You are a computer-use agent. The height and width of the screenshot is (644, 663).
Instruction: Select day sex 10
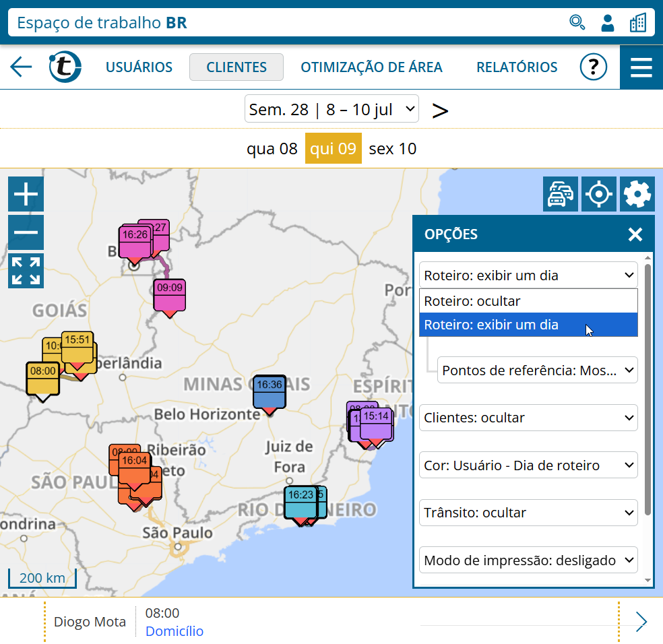click(x=392, y=148)
